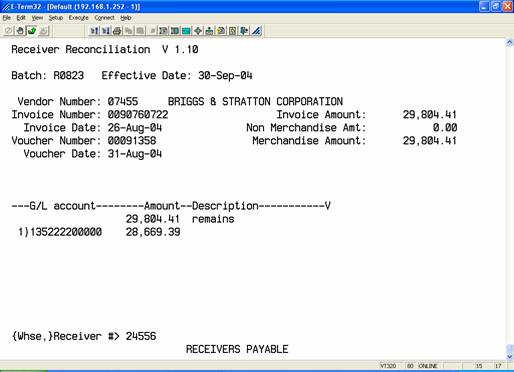The height and width of the screenshot is (372, 514).
Task: Click the hand icon in the toolbar
Action: (x=20, y=31)
